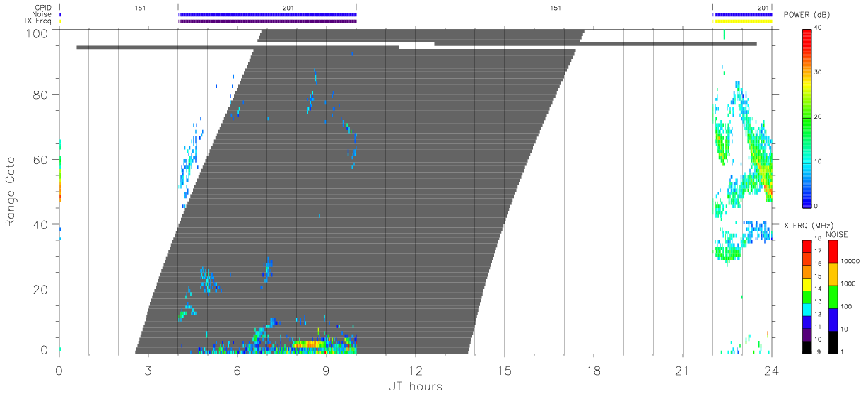868x401 pixels.
Task: Click the 40 tick on Range Gate axis
Action: [x=42, y=224]
